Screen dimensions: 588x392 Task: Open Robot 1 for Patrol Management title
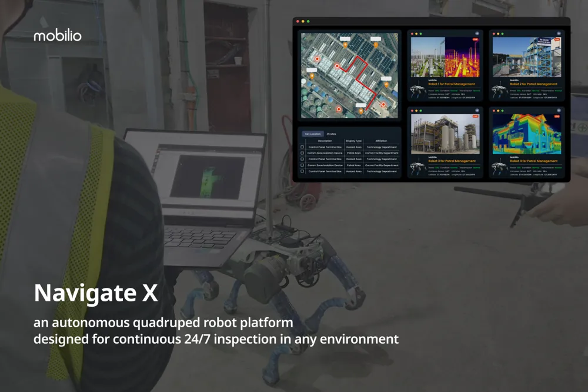coord(452,84)
